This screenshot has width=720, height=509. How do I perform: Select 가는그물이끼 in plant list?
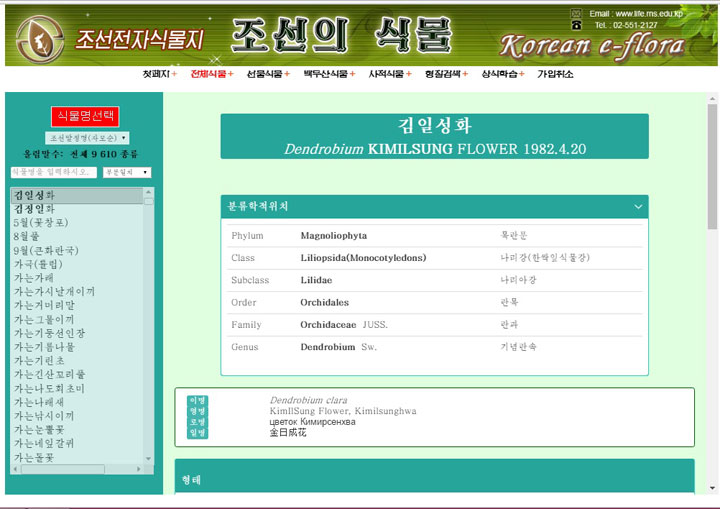click(44, 319)
